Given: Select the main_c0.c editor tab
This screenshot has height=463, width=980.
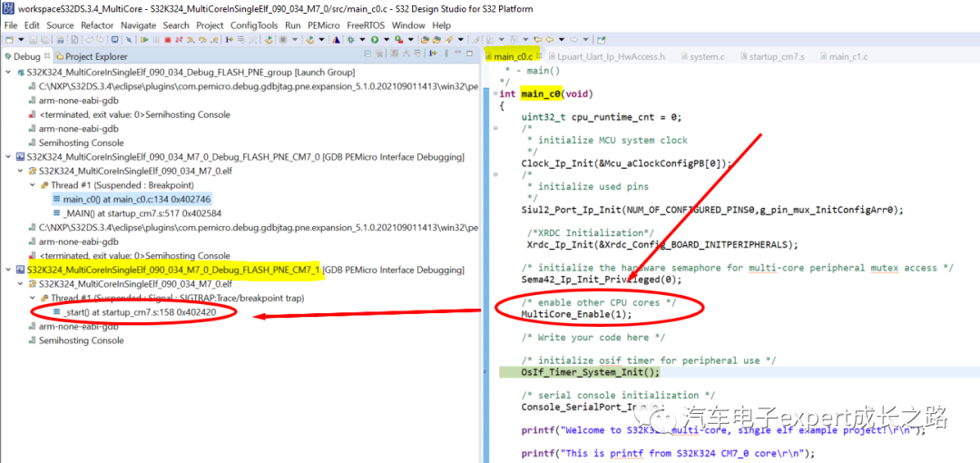Looking at the screenshot, I should pos(513,56).
